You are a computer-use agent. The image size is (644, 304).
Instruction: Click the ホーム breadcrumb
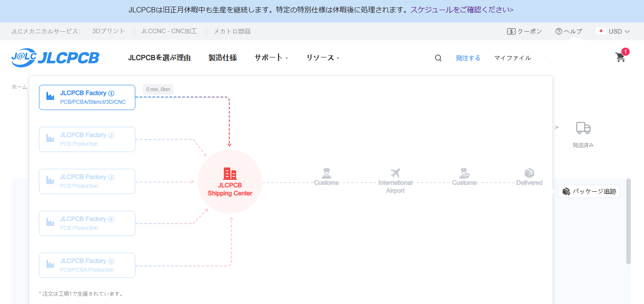coord(19,87)
